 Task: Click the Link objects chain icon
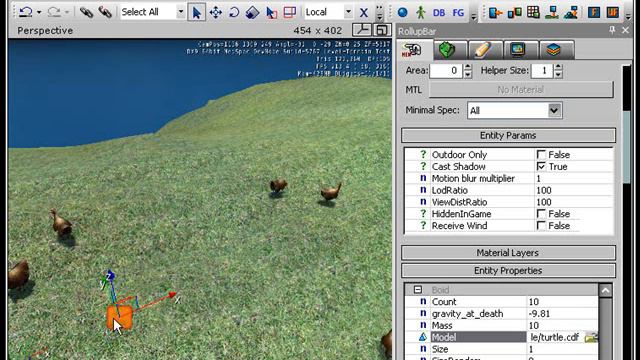coord(86,12)
